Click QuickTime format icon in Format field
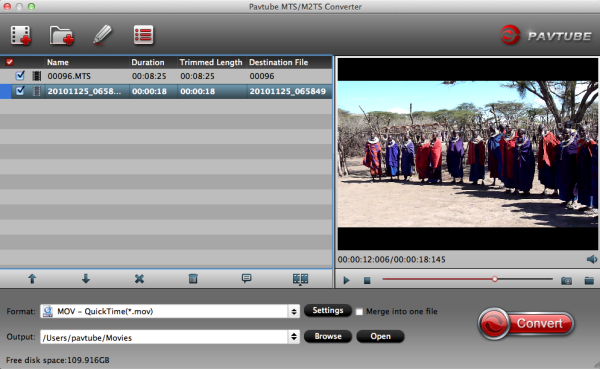Screen dimensions: 600x369 coord(48,311)
